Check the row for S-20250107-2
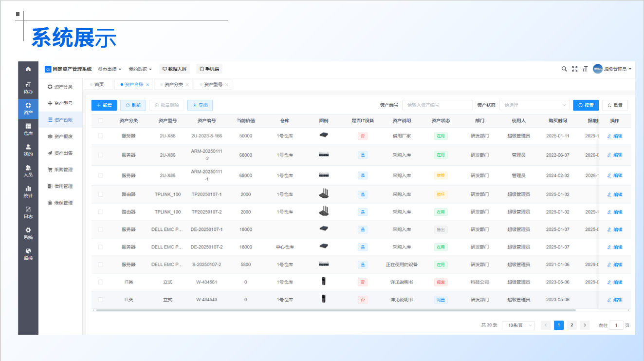Image resolution: width=644 pixels, height=361 pixels. [x=101, y=265]
